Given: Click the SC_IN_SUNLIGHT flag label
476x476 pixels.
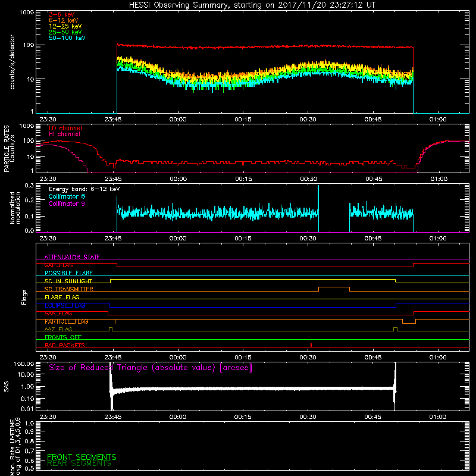Looking at the screenshot, I should point(68,281).
